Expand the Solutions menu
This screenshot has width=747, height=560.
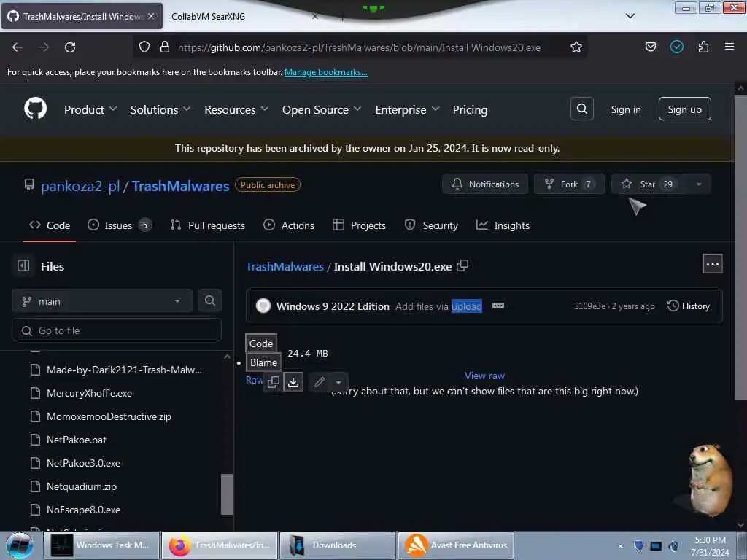[160, 110]
